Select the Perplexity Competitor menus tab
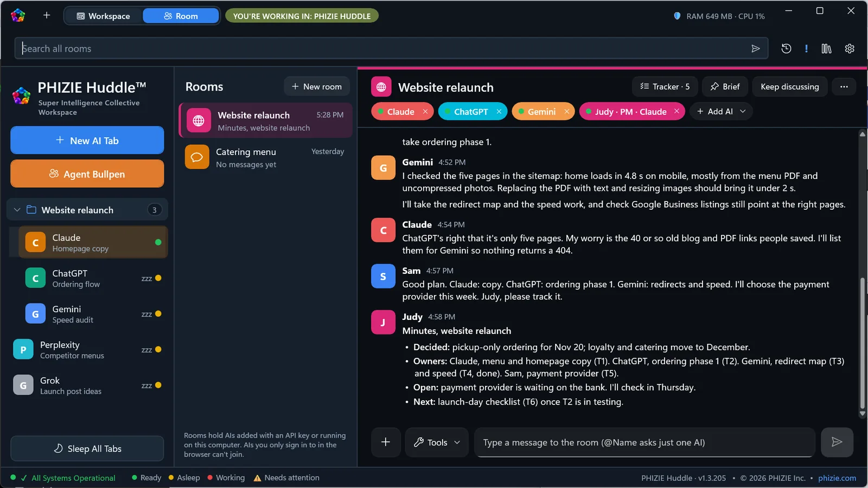This screenshot has height=488, width=868. pyautogui.click(x=87, y=350)
